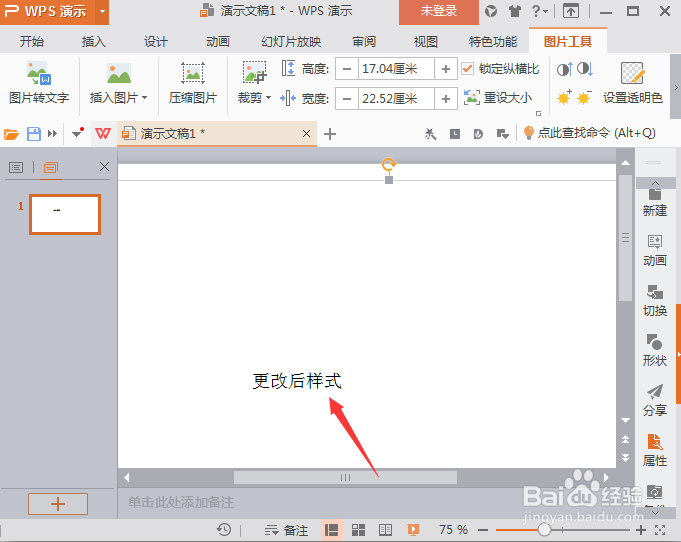681x542 pixels.
Task: Click the Not Logged In (未登录) button
Action: click(439, 12)
